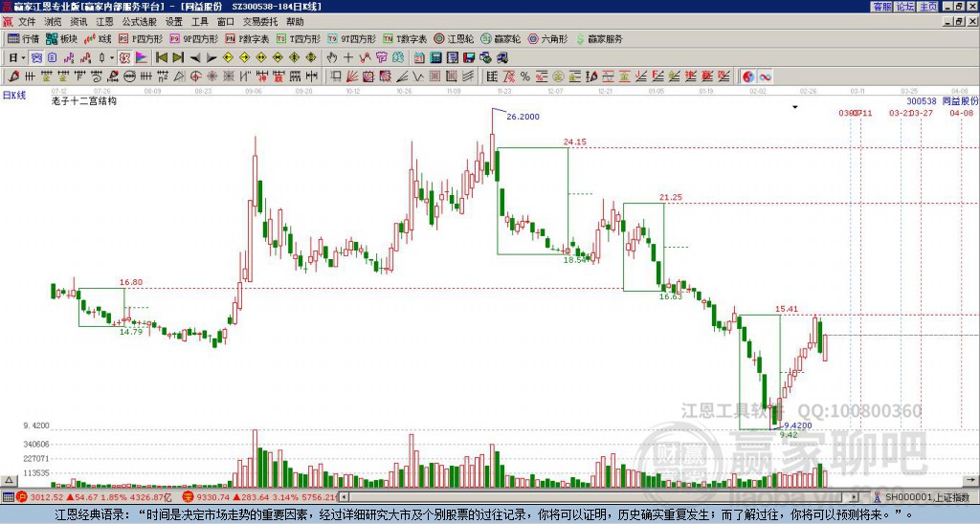This screenshot has width=980, height=524.
Task: Select the crosshair plus cursor icon
Action: click(348, 57)
